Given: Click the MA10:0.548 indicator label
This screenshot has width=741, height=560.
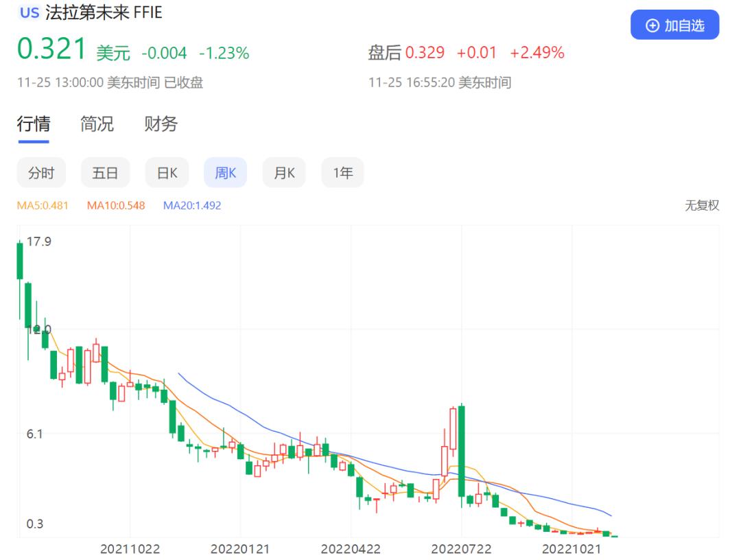Looking at the screenshot, I should [116, 206].
